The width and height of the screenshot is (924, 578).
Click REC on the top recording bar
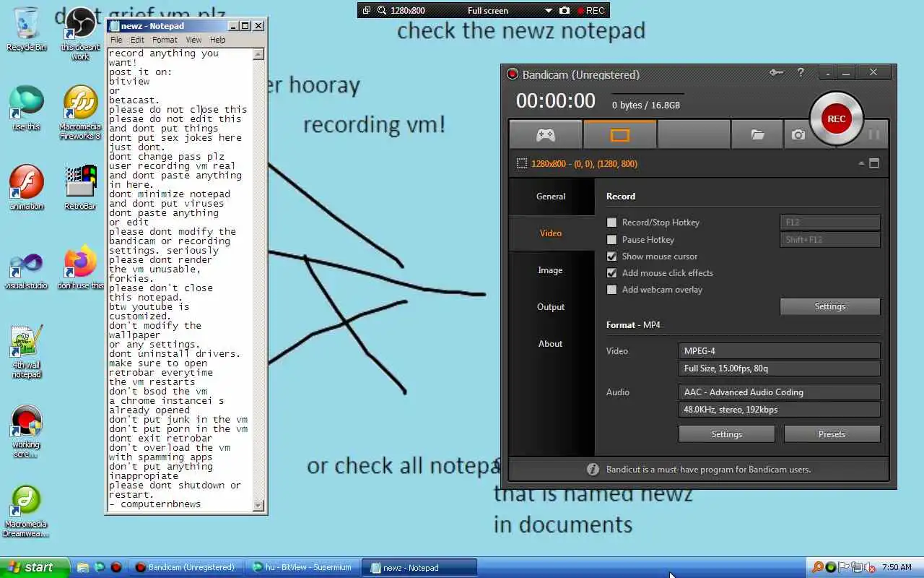[590, 10]
